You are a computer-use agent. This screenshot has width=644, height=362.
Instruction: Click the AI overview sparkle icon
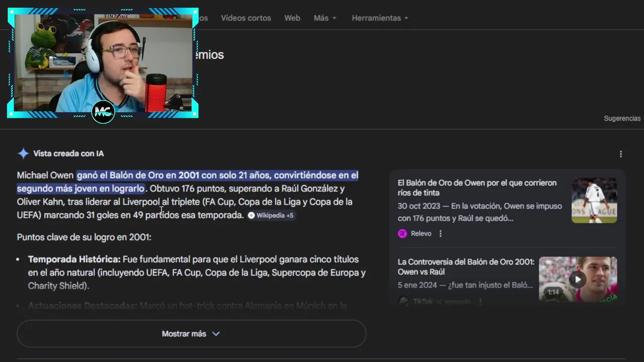(x=23, y=153)
